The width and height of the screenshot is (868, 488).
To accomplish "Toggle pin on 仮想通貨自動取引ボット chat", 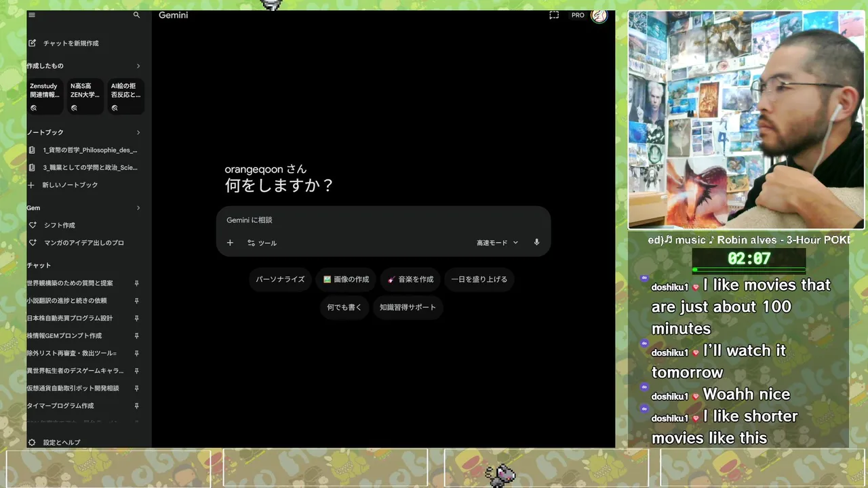I will click(136, 389).
